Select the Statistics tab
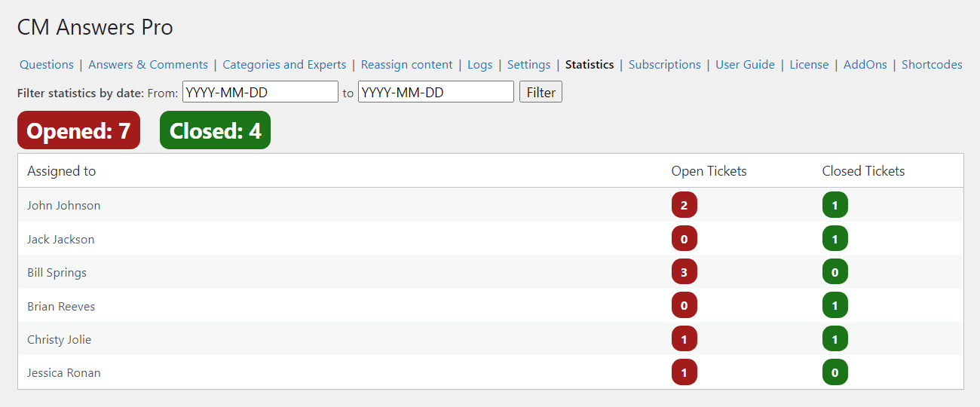This screenshot has height=407, width=980. click(590, 65)
